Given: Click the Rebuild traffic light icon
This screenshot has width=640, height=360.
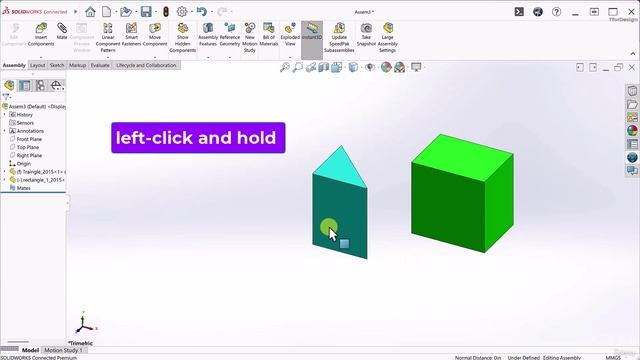Looking at the screenshot, I should click(166, 12).
